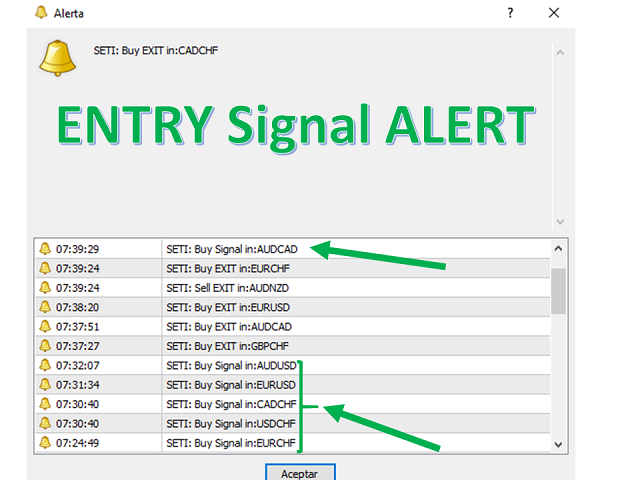Click the large bell icon beside CADCHF message
The height and width of the screenshot is (480, 640).
(57, 58)
